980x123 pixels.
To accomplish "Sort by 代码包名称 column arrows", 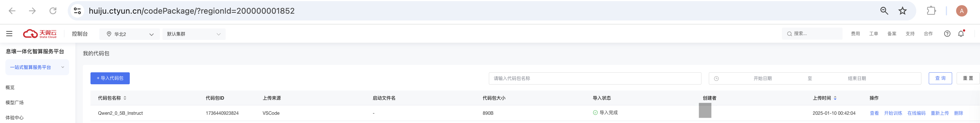I will (125, 98).
